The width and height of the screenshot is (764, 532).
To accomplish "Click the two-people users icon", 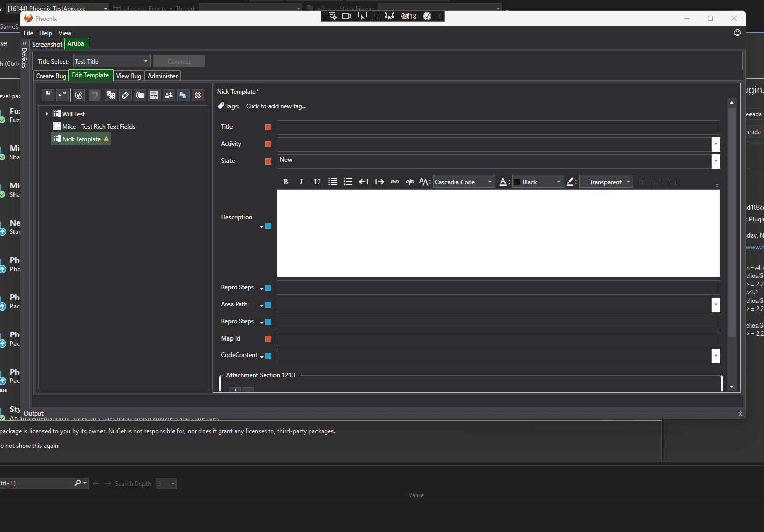I will (169, 95).
